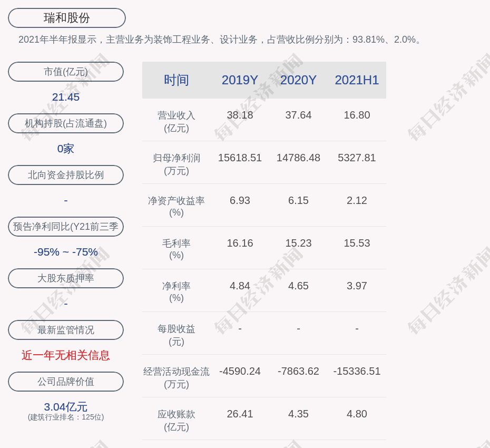Image resolution: width=490 pixels, height=448 pixels.
Task: Click the 机构持股(占流通盘) pill
Action: point(66,123)
